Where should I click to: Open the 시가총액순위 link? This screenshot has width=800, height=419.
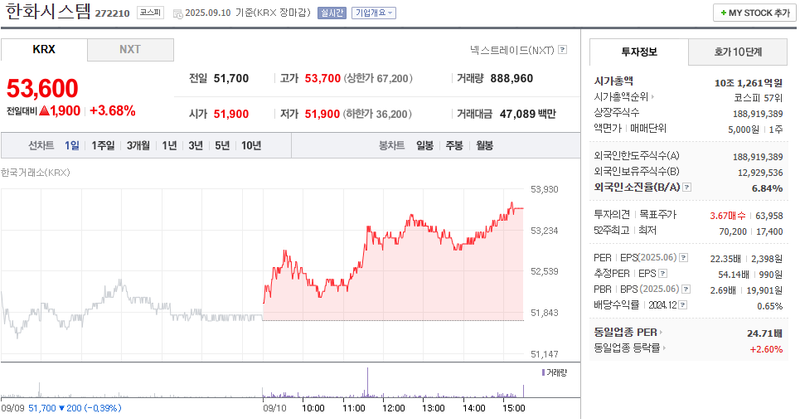623,96
